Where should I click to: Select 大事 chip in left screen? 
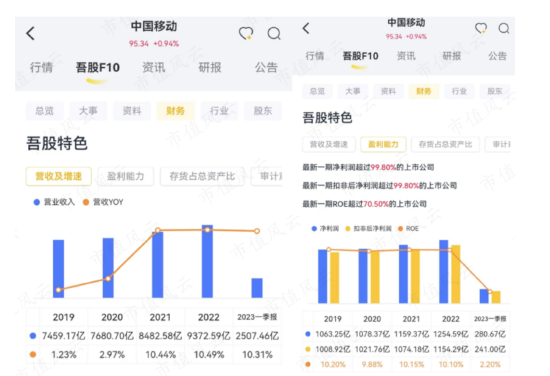tap(88, 111)
